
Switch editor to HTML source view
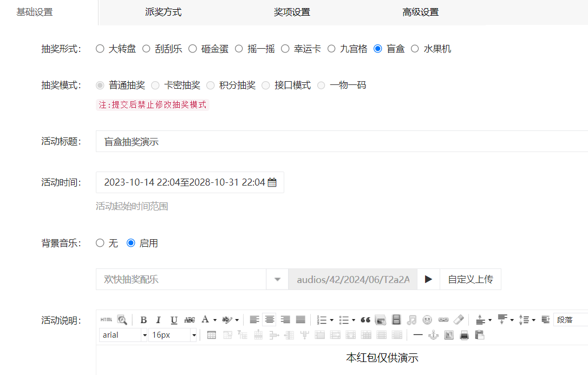pos(106,320)
